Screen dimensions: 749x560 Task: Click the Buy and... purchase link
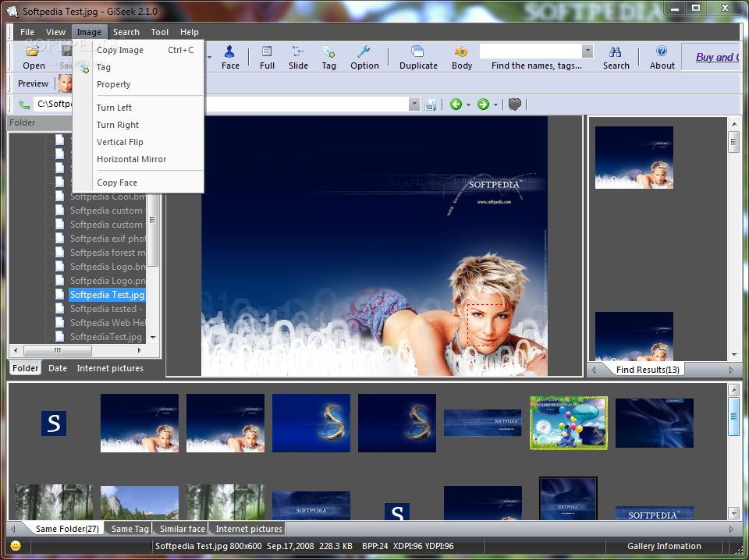[716, 57]
